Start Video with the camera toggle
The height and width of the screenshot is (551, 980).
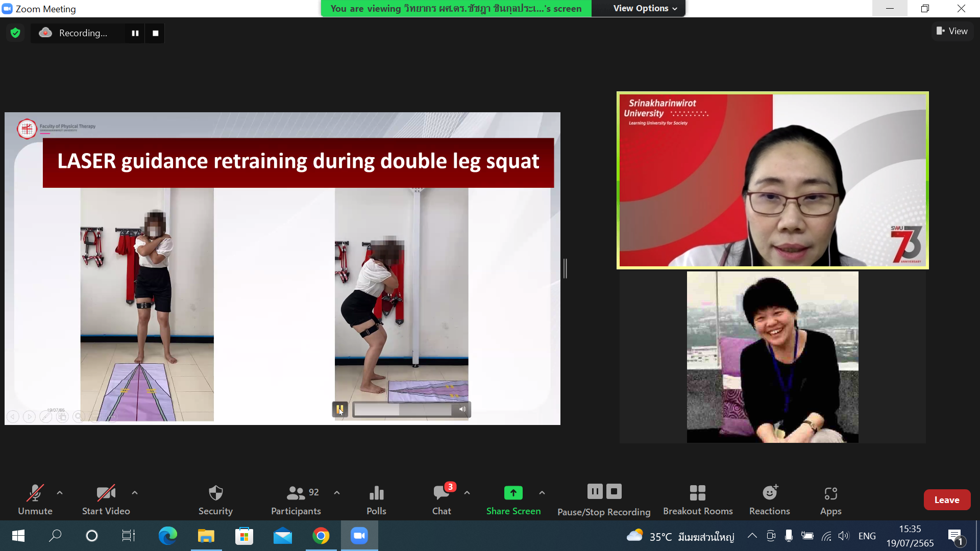[x=106, y=493]
